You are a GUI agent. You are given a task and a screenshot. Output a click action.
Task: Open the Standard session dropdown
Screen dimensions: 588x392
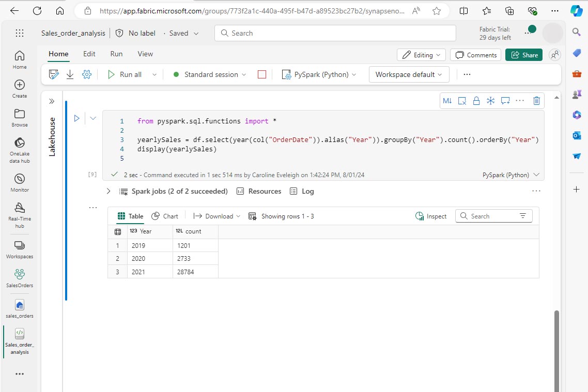click(210, 74)
